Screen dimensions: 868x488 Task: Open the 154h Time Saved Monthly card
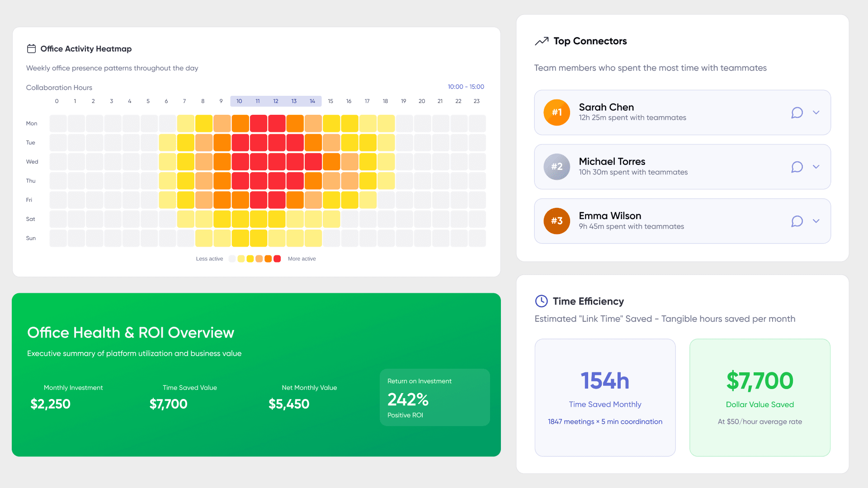[x=605, y=398]
